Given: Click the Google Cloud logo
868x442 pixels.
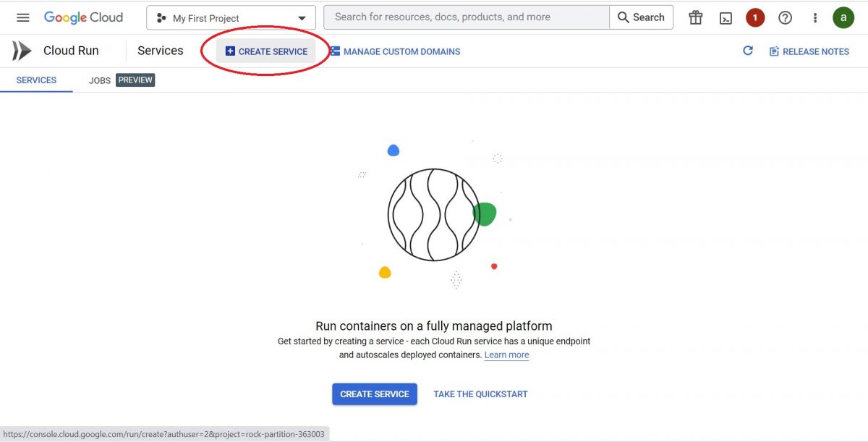Looking at the screenshot, I should (83, 17).
